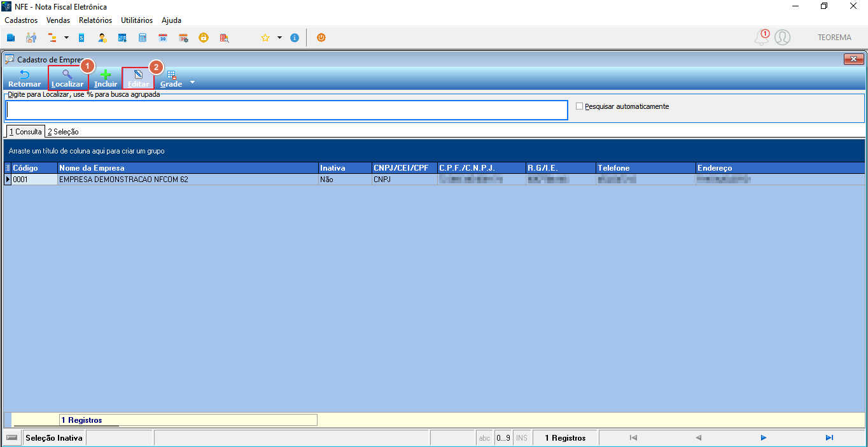Click the Cadastro de Empresas window icon

click(10, 59)
